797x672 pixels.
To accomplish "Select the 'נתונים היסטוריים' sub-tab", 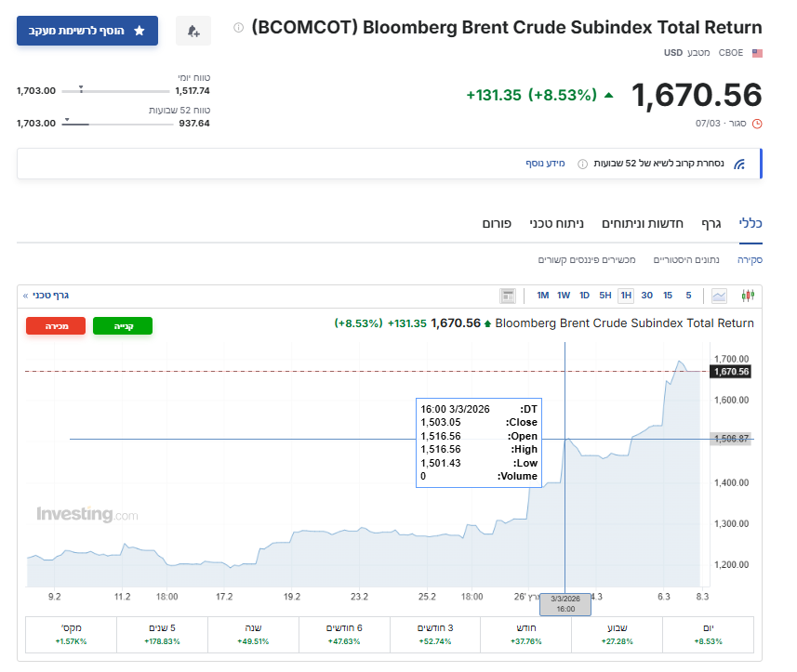I will click(686, 259).
